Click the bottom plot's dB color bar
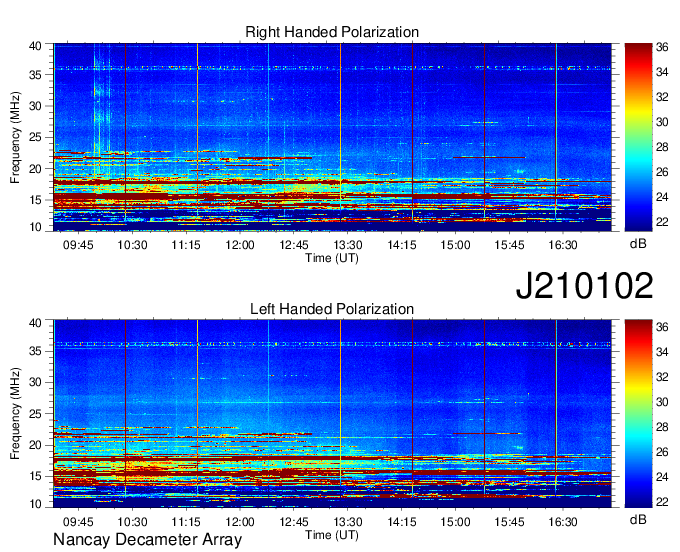680x552 pixels. click(638, 414)
